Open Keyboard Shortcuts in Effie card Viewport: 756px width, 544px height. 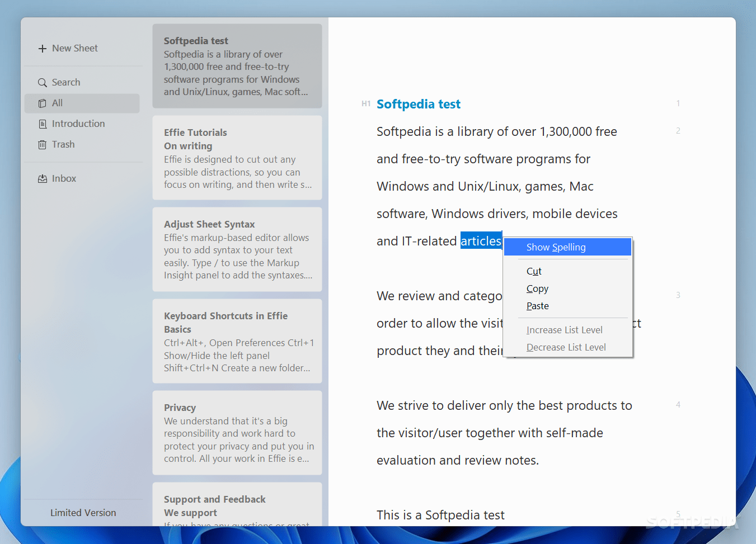237,341
